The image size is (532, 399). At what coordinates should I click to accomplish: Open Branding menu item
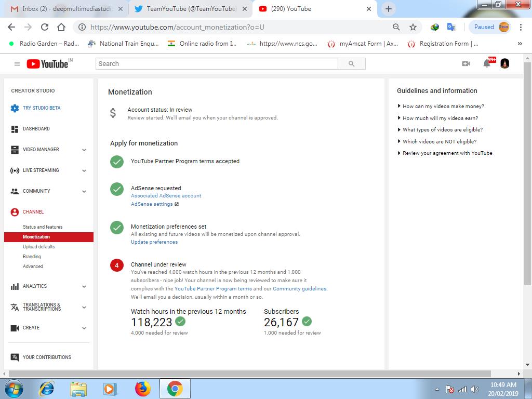[x=32, y=257]
